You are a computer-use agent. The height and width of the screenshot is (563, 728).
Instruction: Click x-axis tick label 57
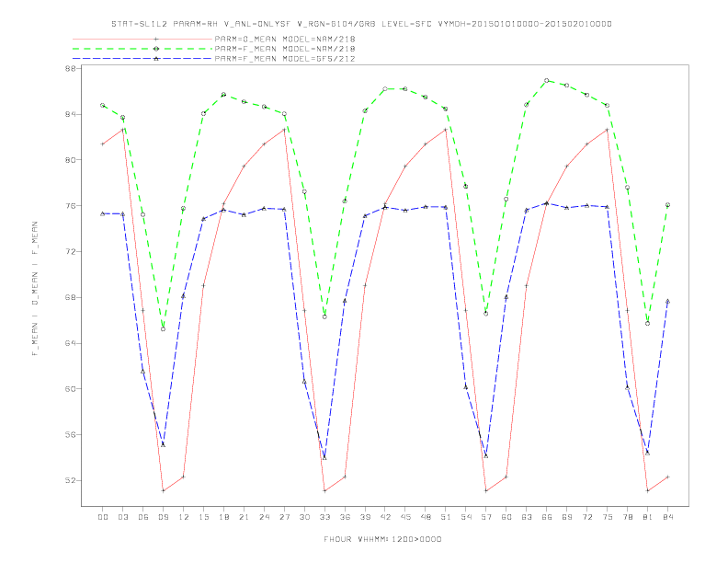pyautogui.click(x=486, y=517)
